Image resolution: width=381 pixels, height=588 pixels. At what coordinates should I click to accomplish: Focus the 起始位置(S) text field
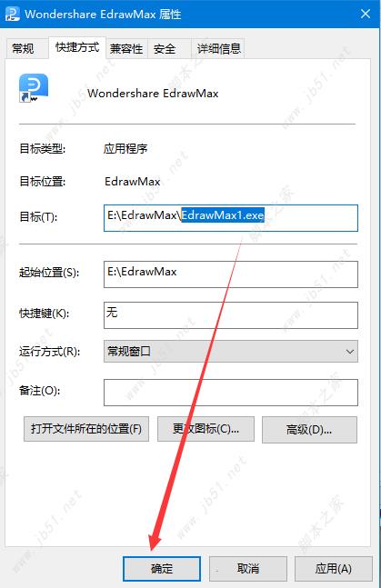click(x=230, y=274)
